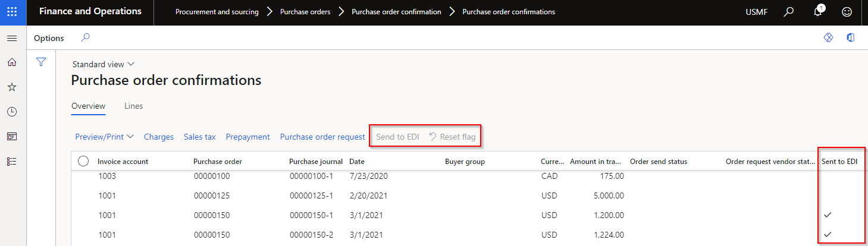The height and width of the screenshot is (246, 868).
Task: Select purchase journal 00000150-2
Action: point(311,235)
